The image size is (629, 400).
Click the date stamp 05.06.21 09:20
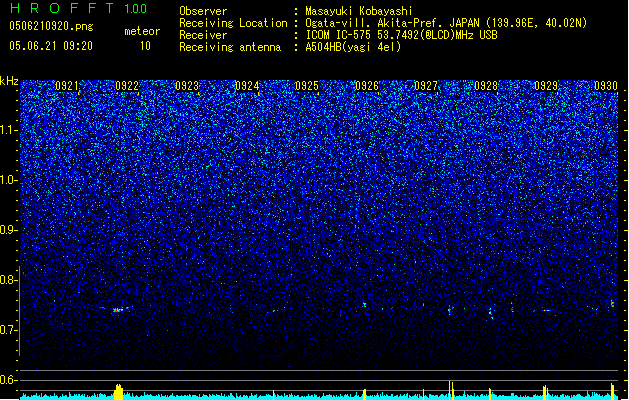(51, 46)
